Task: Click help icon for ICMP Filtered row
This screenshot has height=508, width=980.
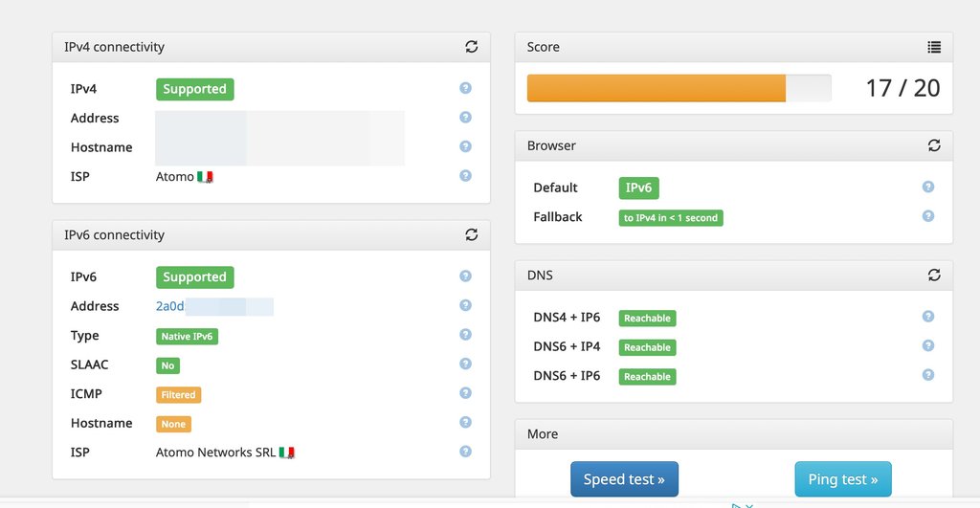Action: tap(465, 393)
